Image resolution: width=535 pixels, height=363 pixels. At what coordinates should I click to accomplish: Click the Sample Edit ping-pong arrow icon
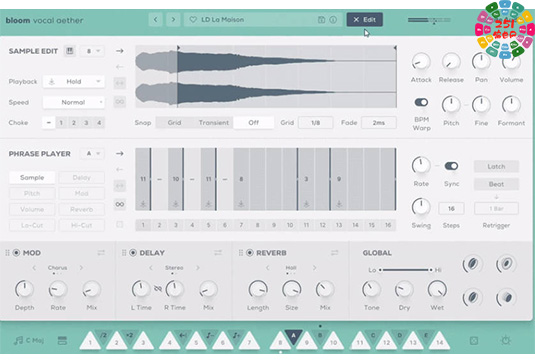[120, 83]
